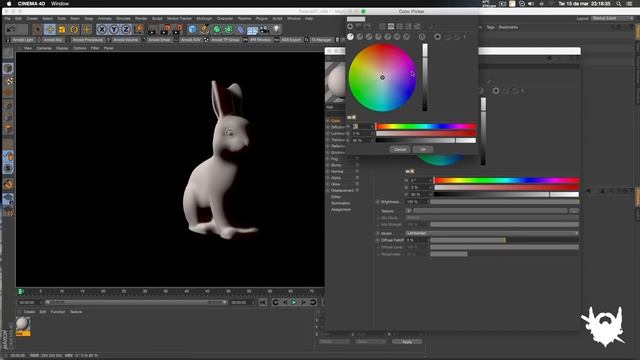The width and height of the screenshot is (640, 360).
Task: Open the Mix Mode dropdown
Action: (492, 218)
